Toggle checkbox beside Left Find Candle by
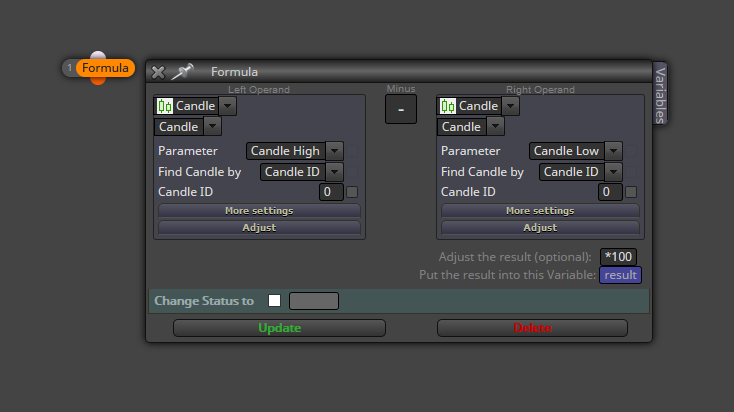This screenshot has width=734, height=412. click(x=352, y=172)
